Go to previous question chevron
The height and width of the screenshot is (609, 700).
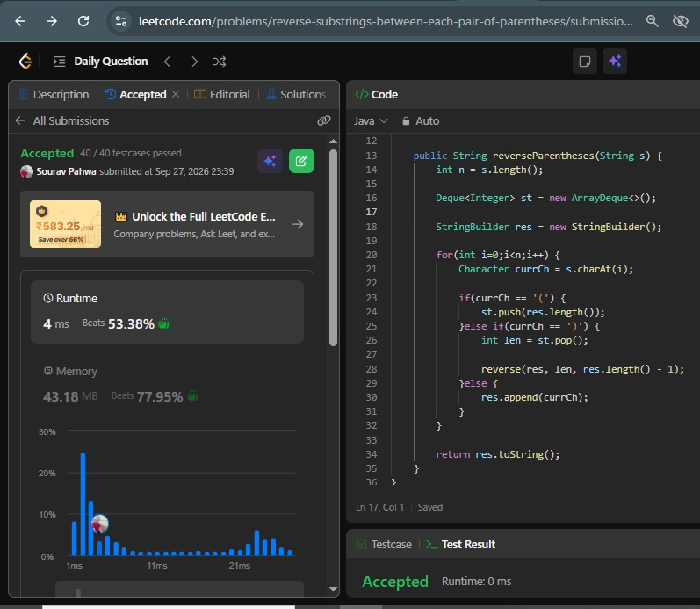click(x=167, y=62)
